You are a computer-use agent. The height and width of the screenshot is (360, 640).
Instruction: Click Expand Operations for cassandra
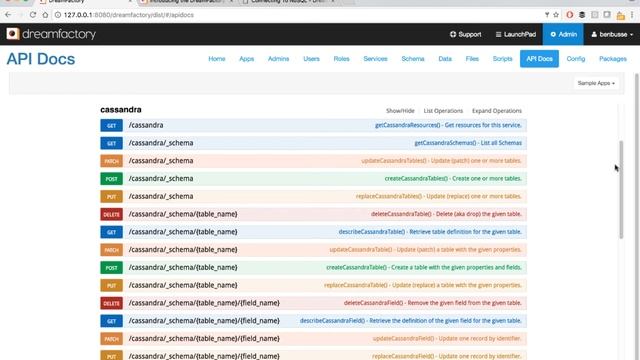(x=497, y=111)
